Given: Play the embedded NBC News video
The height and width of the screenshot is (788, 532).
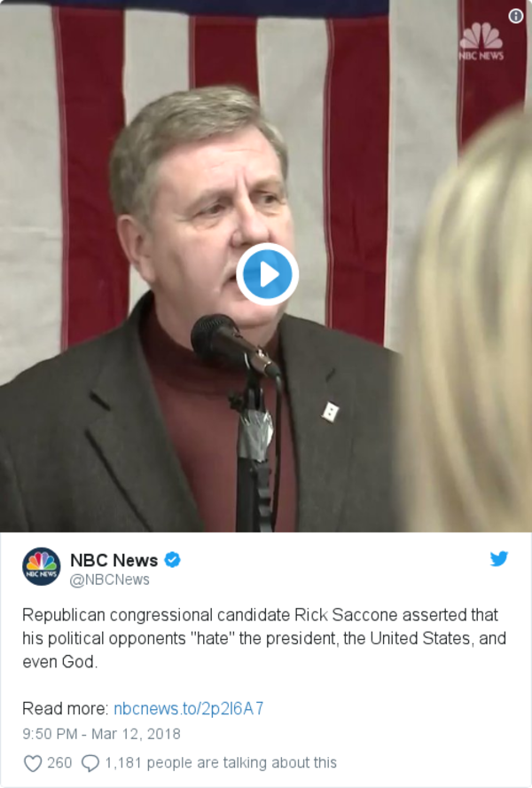Looking at the screenshot, I should pos(267,274).
